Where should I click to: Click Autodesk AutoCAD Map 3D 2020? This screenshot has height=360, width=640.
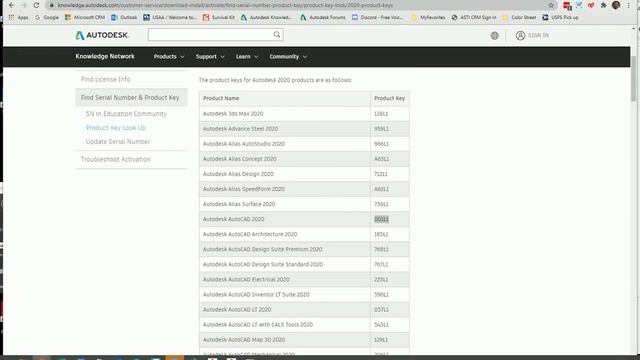point(244,340)
